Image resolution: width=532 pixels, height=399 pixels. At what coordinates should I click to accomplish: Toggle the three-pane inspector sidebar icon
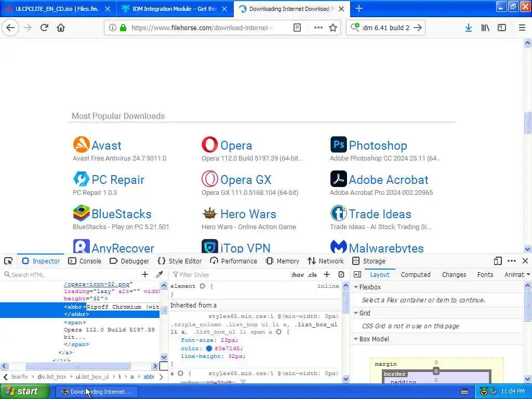point(357,274)
